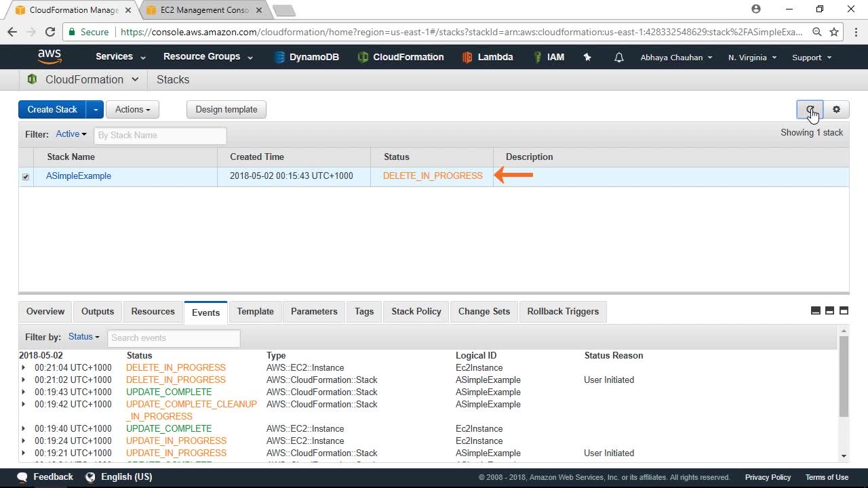The height and width of the screenshot is (488, 868).
Task: Open the IAM shortcut in the nav bar
Action: [549, 57]
